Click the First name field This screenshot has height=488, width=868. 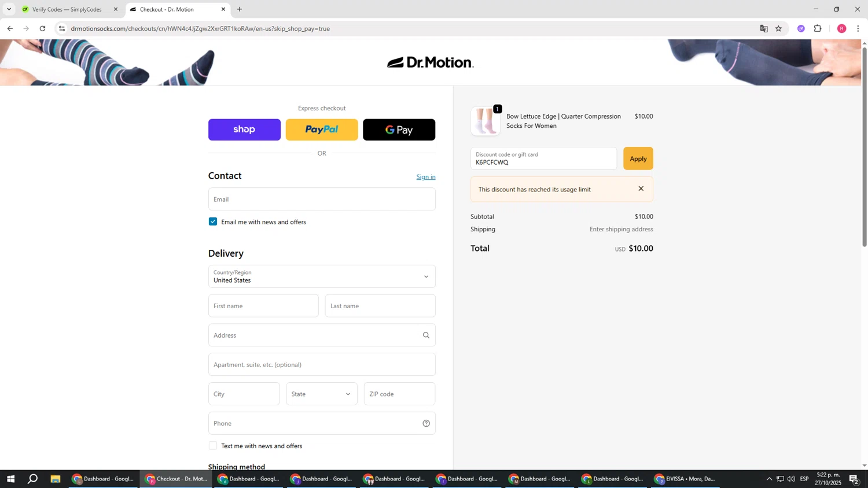263,306
